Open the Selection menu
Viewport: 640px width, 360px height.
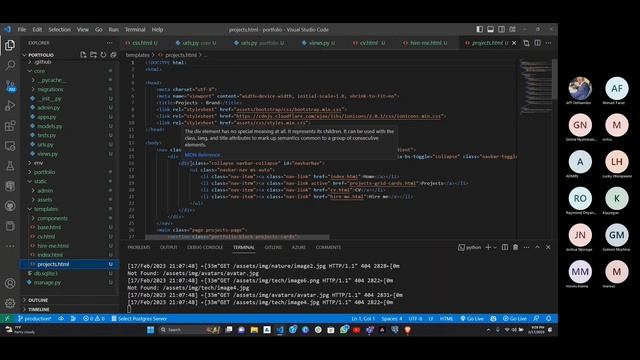(60, 29)
